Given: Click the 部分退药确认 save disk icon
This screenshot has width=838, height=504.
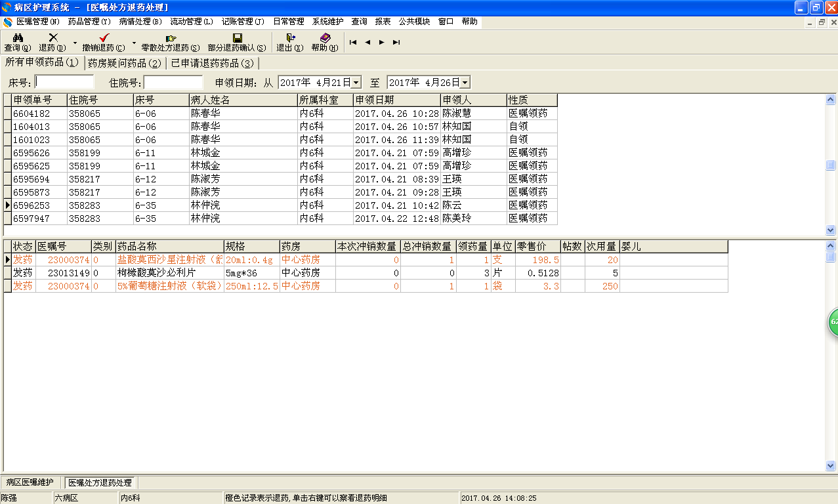Looking at the screenshot, I should (237, 38).
